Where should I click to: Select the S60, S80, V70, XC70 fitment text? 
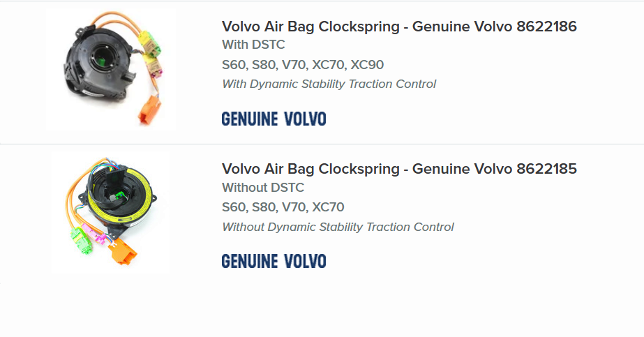[x=283, y=207]
